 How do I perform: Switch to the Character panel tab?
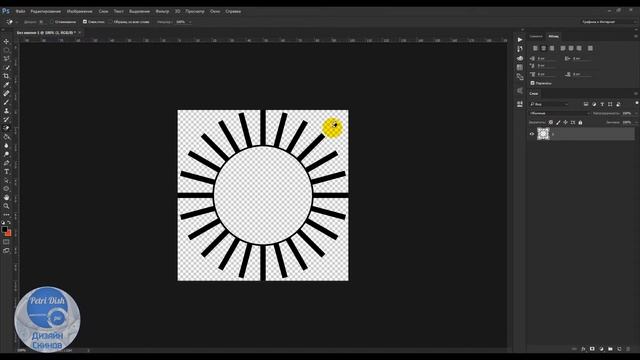536,36
